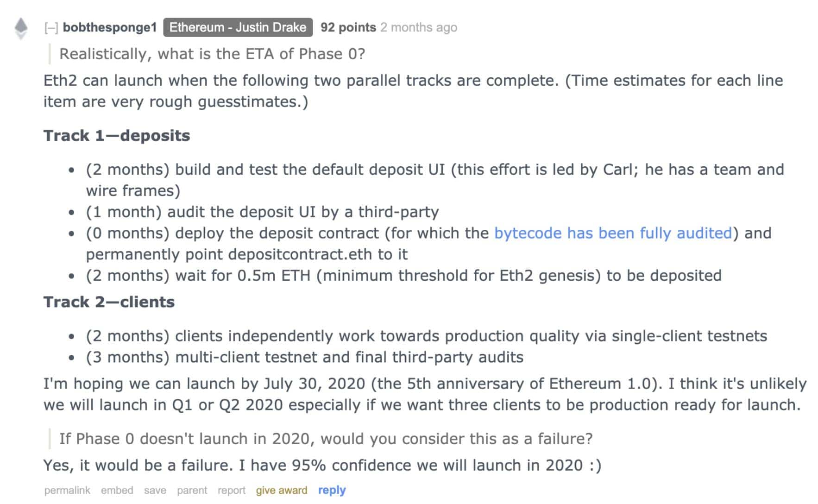
Task: Click the Track 1—deposits heading
Action: pos(117,135)
